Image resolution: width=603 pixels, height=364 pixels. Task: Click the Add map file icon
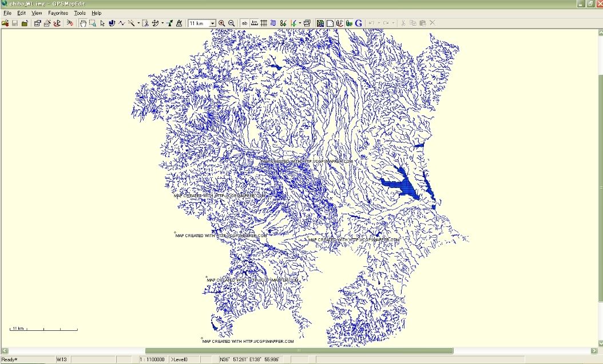(x=25, y=23)
